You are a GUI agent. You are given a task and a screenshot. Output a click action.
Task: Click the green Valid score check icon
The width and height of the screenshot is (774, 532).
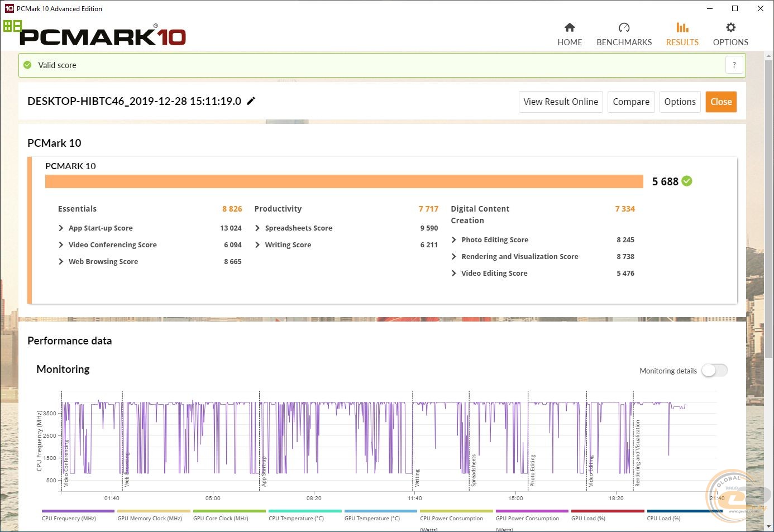(27, 65)
